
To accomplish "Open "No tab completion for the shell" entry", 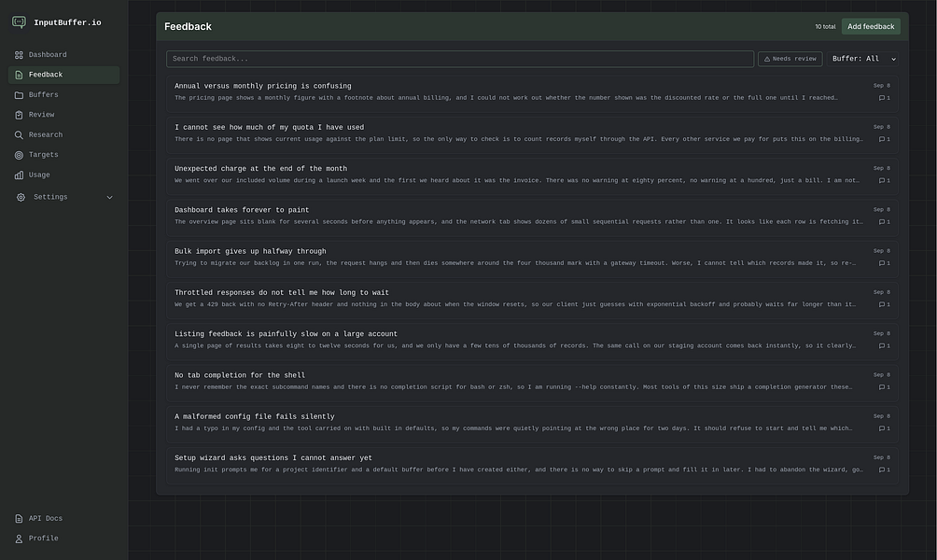I will point(532,382).
